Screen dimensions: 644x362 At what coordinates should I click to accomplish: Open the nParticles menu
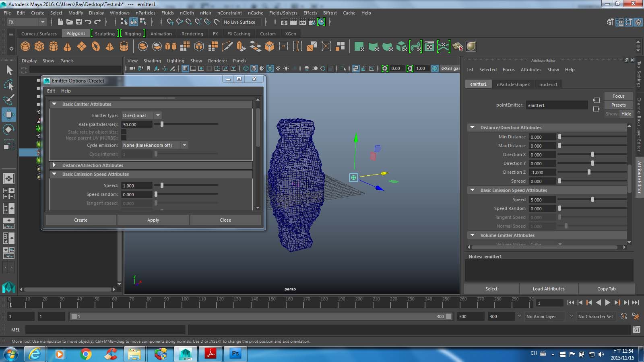(x=145, y=12)
